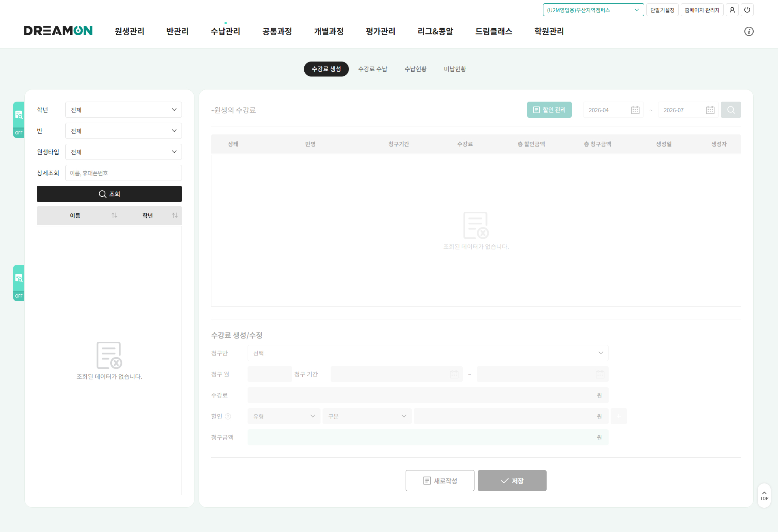The height and width of the screenshot is (532, 778).
Task: Toggle the upper left search panel OFF tab
Action: coord(19,120)
